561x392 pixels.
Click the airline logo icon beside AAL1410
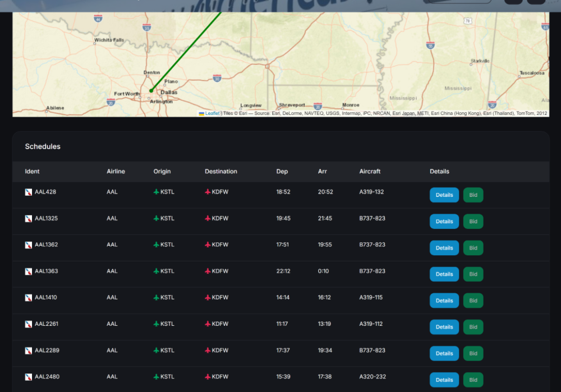(x=29, y=298)
